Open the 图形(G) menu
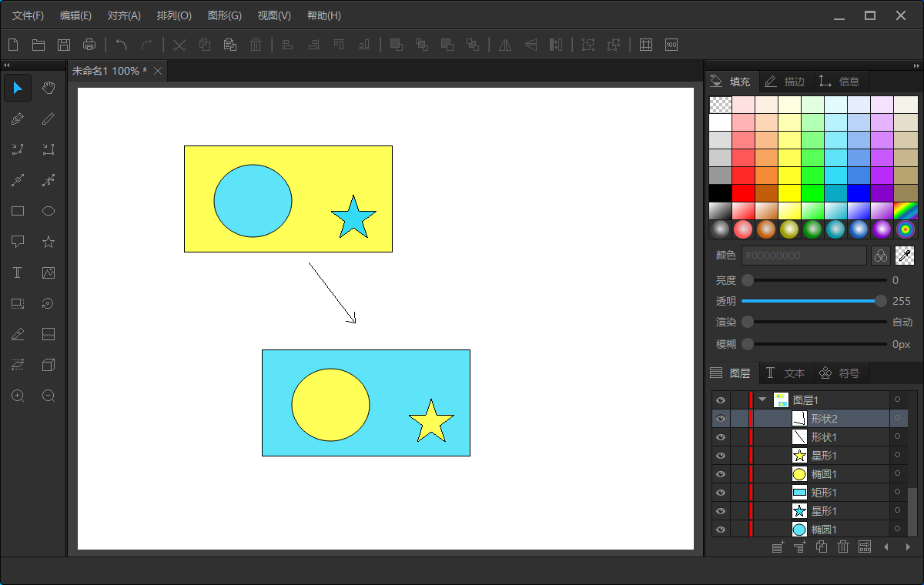The width and height of the screenshot is (924, 585). (224, 15)
